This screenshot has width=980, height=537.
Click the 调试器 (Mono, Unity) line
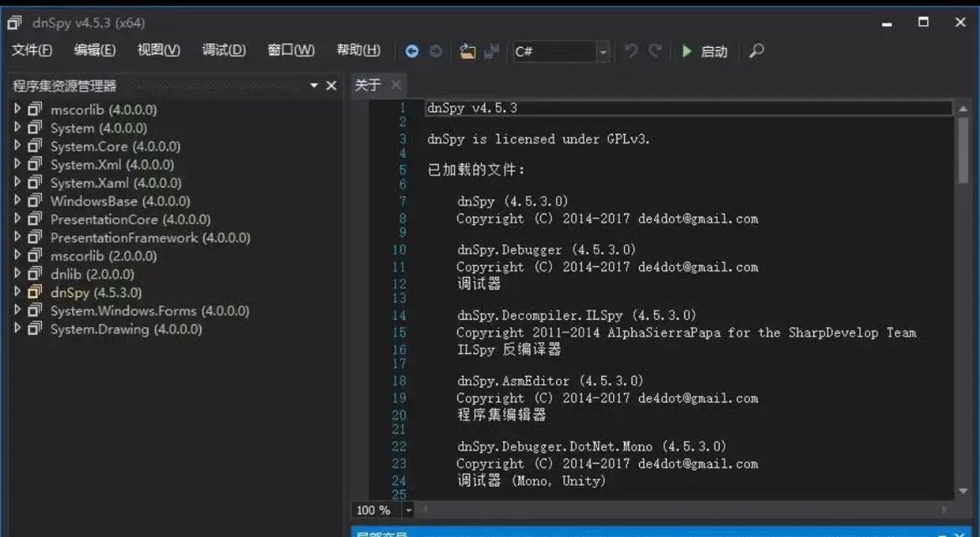[x=532, y=481]
